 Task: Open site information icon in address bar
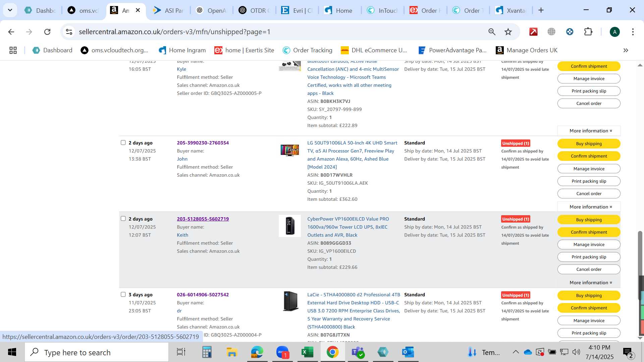pos(69,32)
